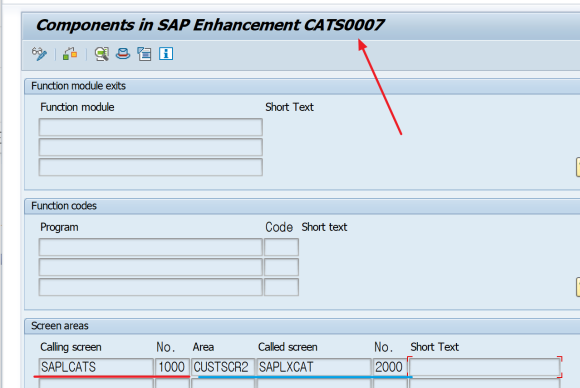Click the 'Screen areas' group header
The width and height of the screenshot is (580, 388).
[x=60, y=325]
